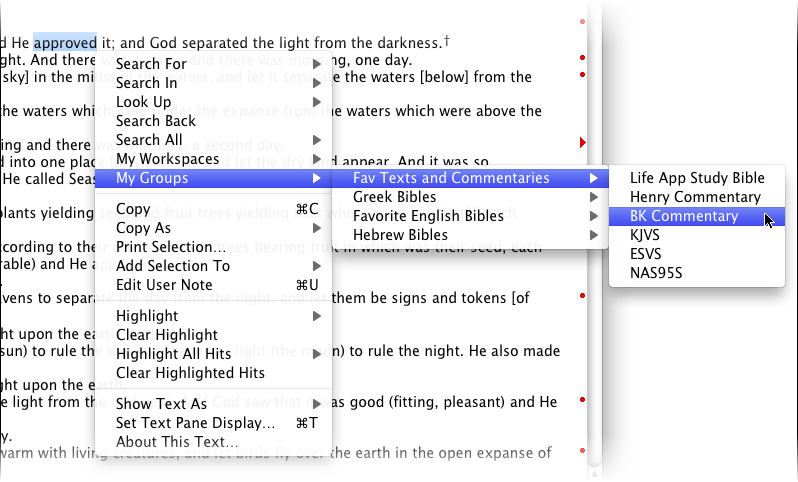This screenshot has height=482, width=798.
Task: Select Edit User Note
Action: tap(164, 285)
